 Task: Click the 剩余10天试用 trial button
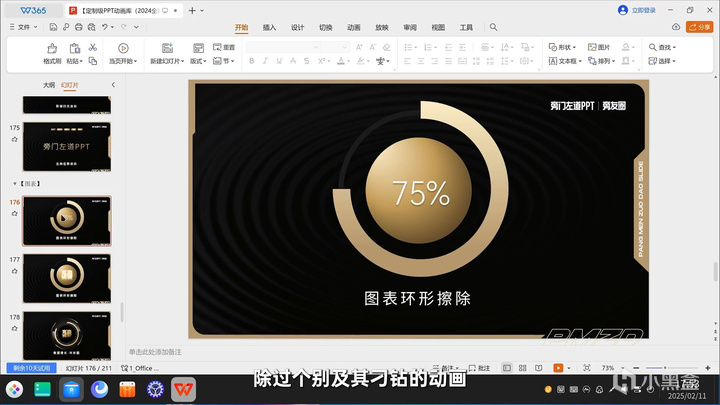(31, 368)
